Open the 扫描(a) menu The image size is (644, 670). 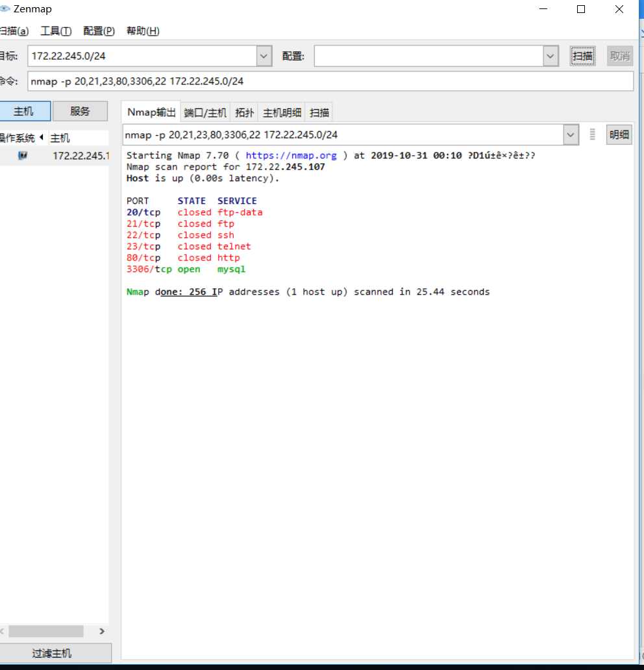[14, 31]
